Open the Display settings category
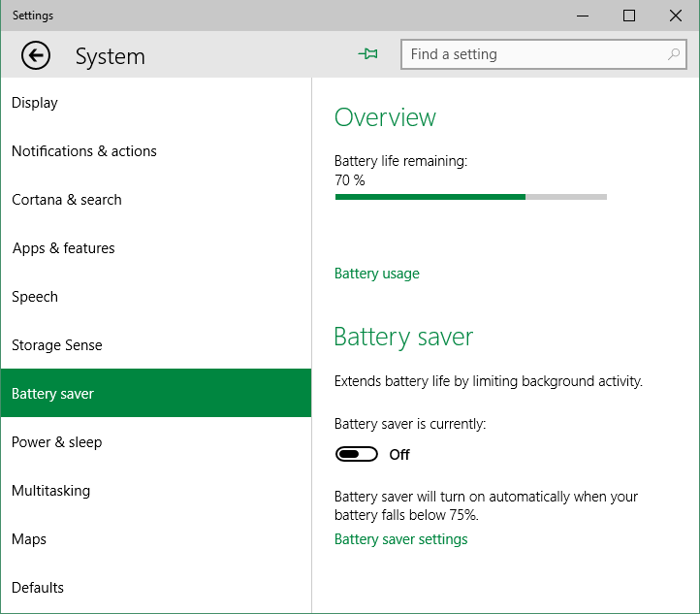The image size is (700, 614). click(35, 103)
